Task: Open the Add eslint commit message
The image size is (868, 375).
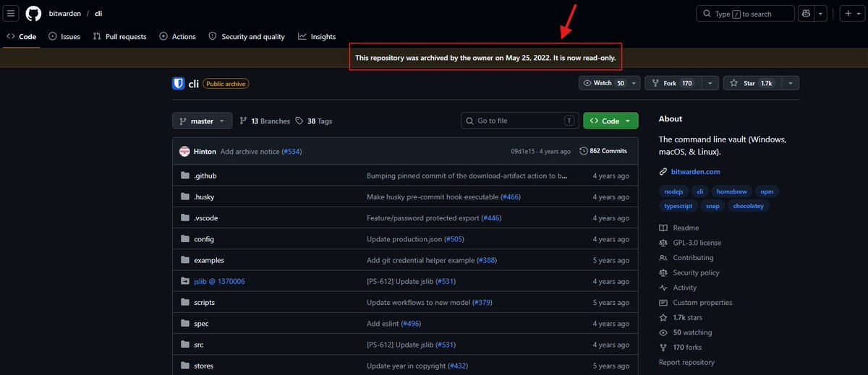Action: tap(383, 324)
